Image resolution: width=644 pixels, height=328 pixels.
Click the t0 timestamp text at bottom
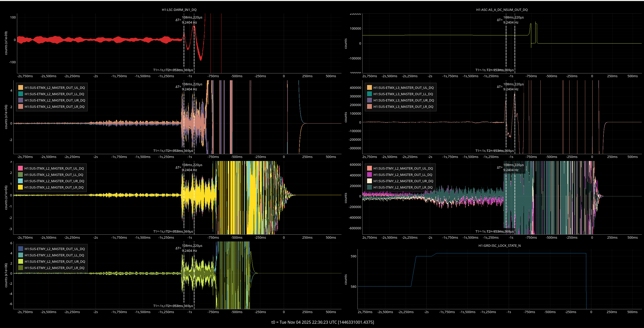click(323, 322)
